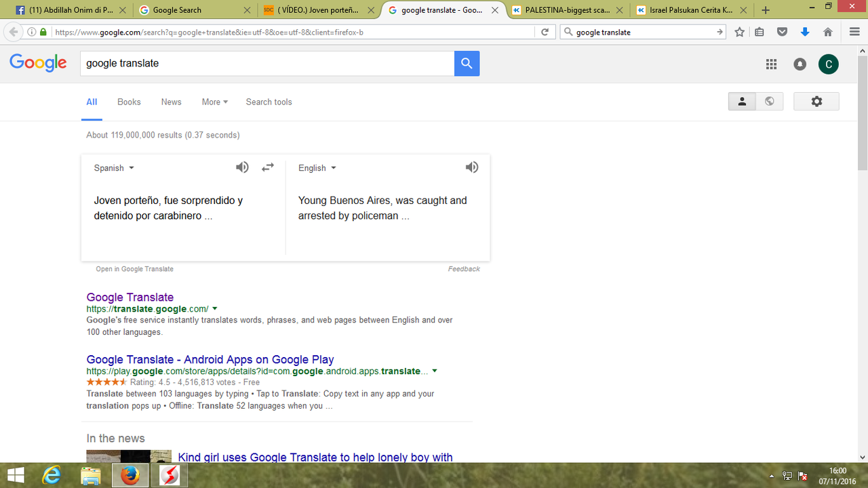Open Google Translate Android Apps result

210,359
